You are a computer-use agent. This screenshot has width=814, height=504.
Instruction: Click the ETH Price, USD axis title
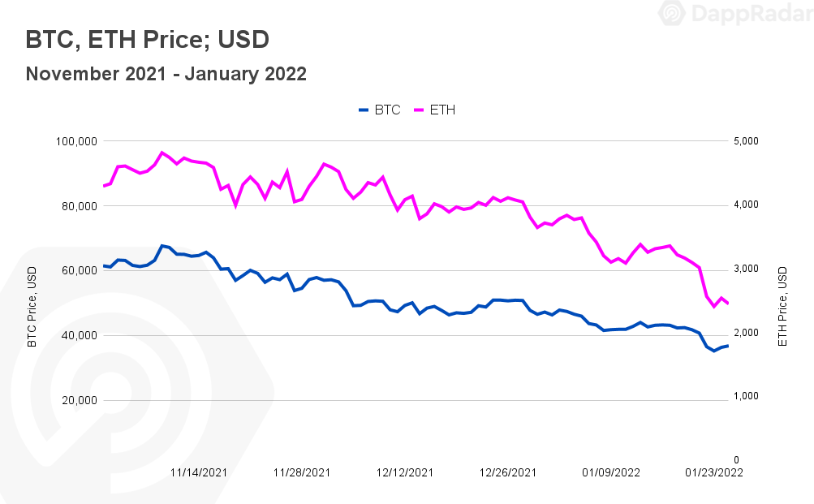(782, 307)
